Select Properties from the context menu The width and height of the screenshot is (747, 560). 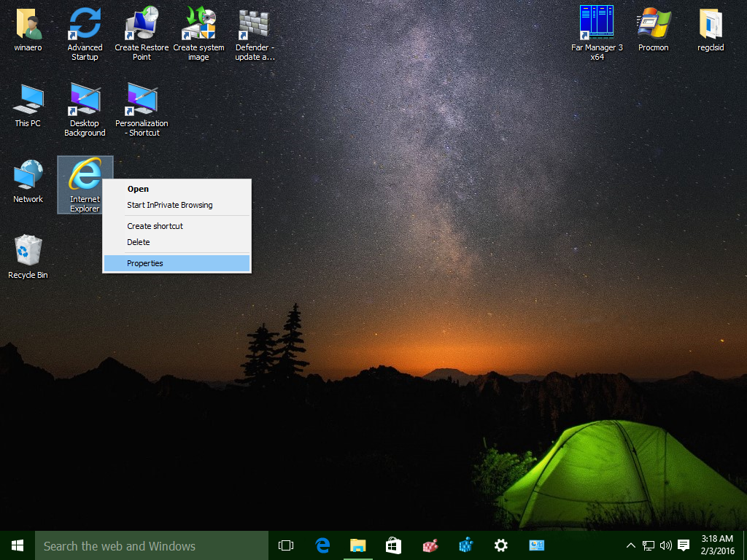pos(144,262)
